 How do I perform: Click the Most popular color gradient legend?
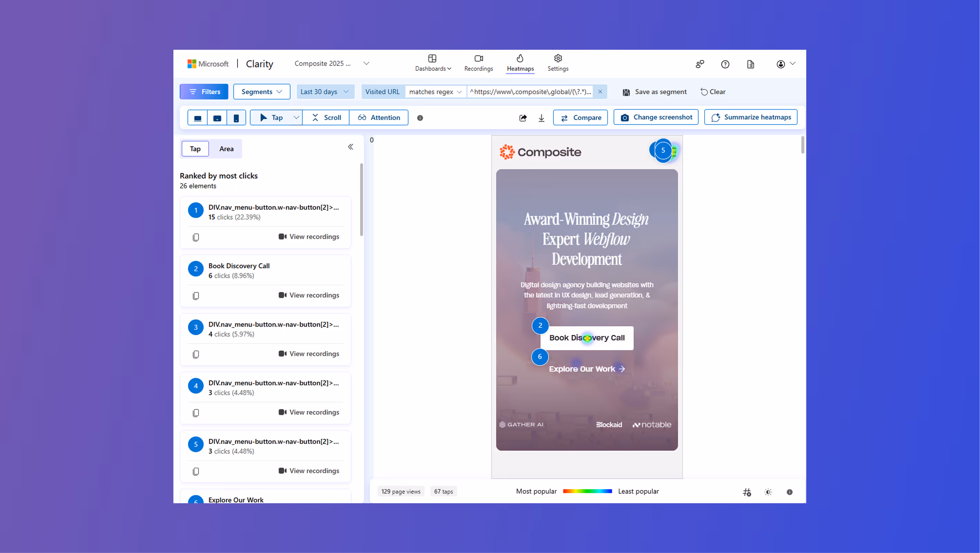(588, 491)
